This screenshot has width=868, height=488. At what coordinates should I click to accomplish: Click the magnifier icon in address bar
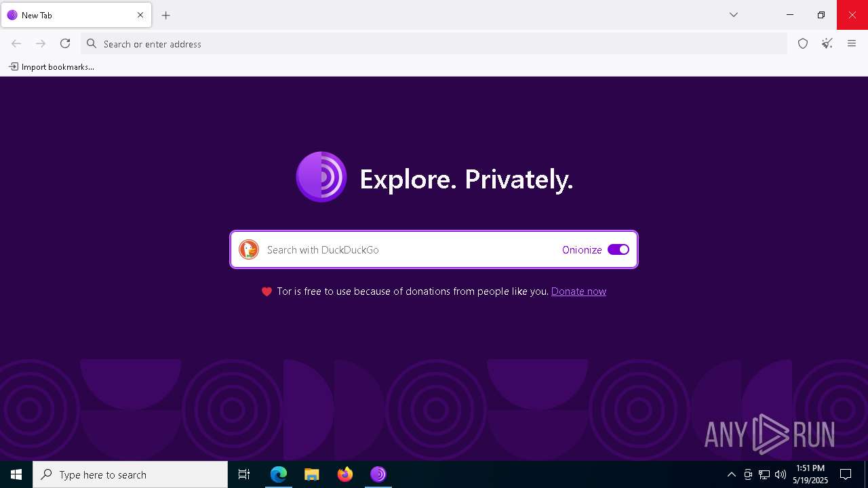pyautogui.click(x=92, y=43)
